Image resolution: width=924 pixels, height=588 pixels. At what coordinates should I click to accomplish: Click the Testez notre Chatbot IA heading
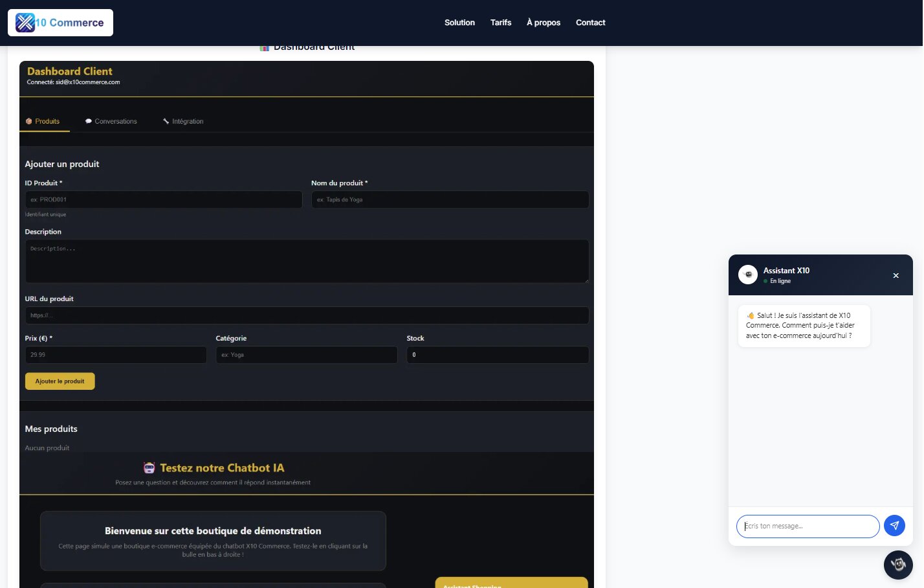click(x=222, y=468)
